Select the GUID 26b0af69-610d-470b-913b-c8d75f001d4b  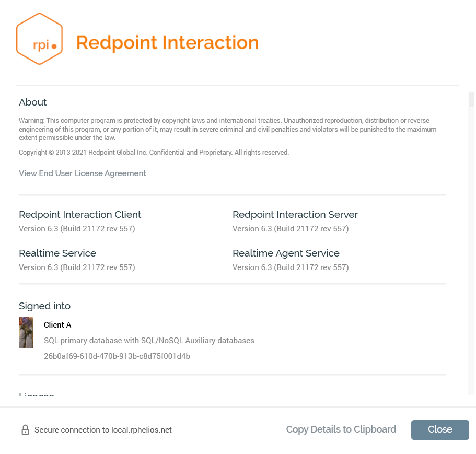(x=117, y=356)
